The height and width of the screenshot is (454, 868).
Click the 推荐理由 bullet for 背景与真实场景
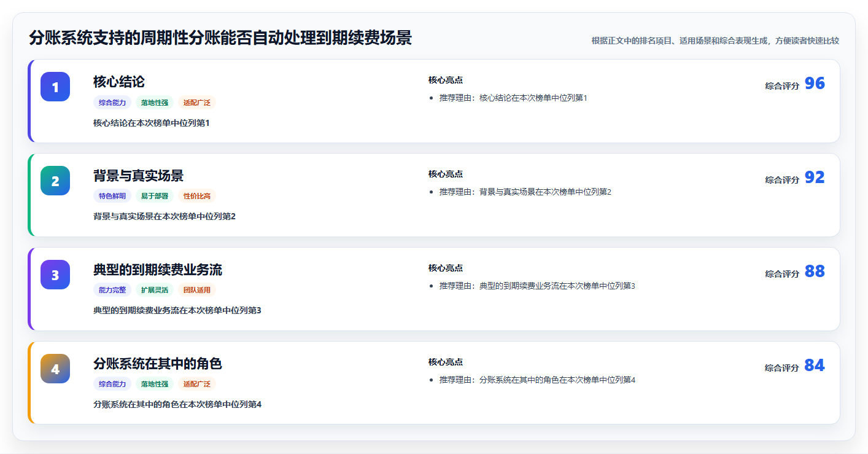point(525,192)
